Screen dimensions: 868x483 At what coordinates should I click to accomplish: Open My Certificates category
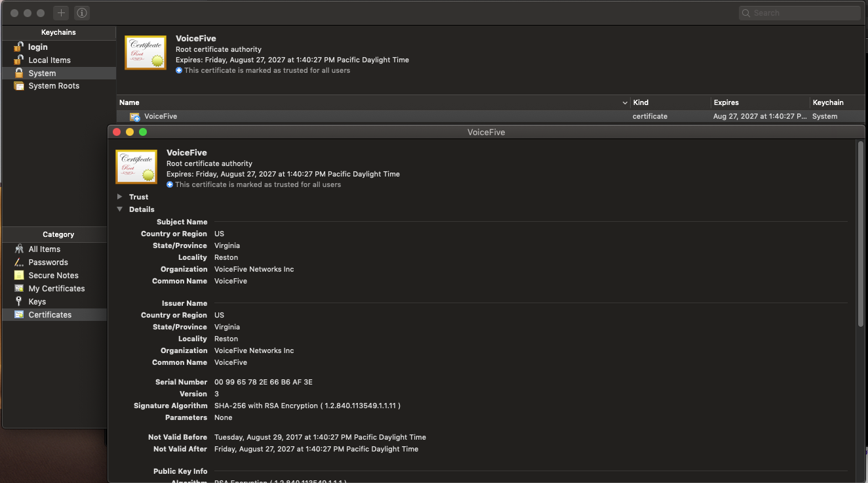[x=56, y=289]
